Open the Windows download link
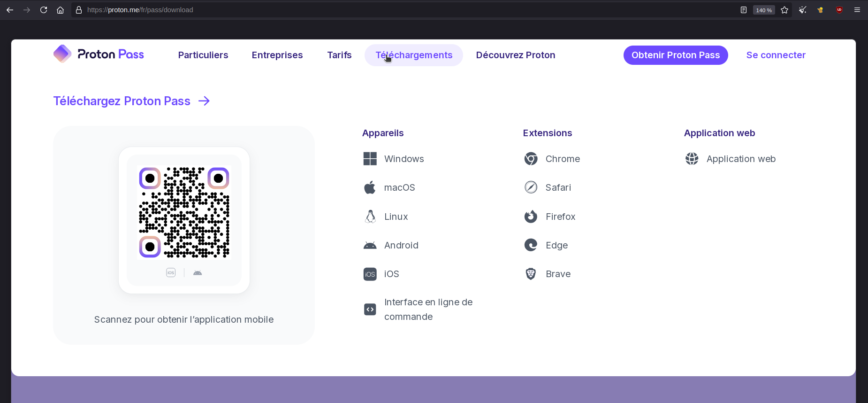868x403 pixels. [404, 159]
